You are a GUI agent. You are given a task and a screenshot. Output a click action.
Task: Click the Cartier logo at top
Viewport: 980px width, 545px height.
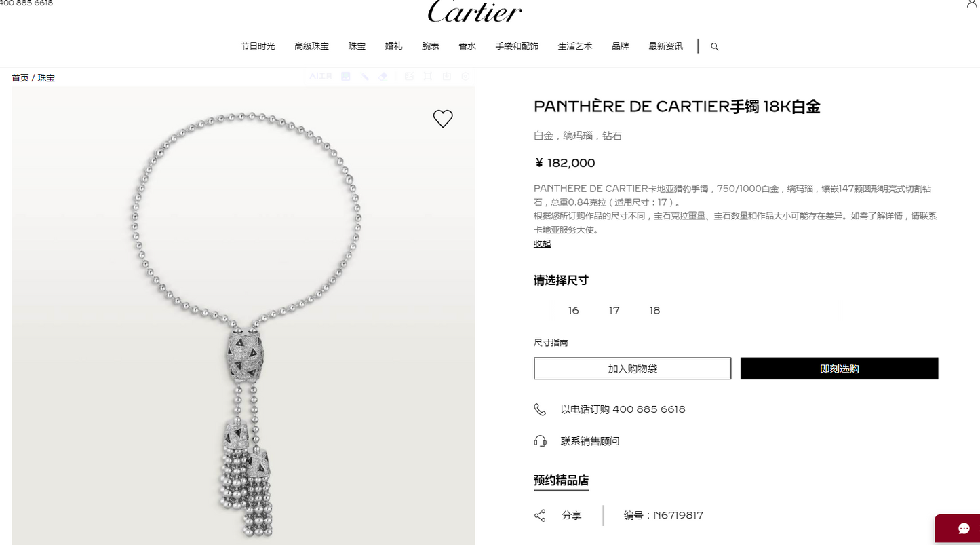tap(475, 11)
